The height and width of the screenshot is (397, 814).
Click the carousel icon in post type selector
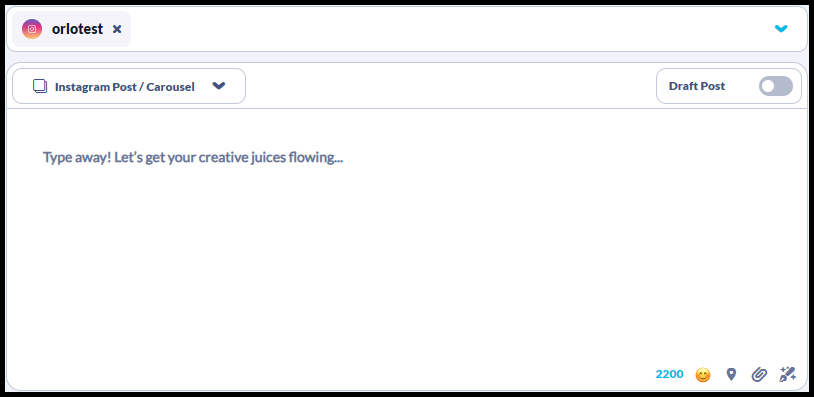point(40,86)
